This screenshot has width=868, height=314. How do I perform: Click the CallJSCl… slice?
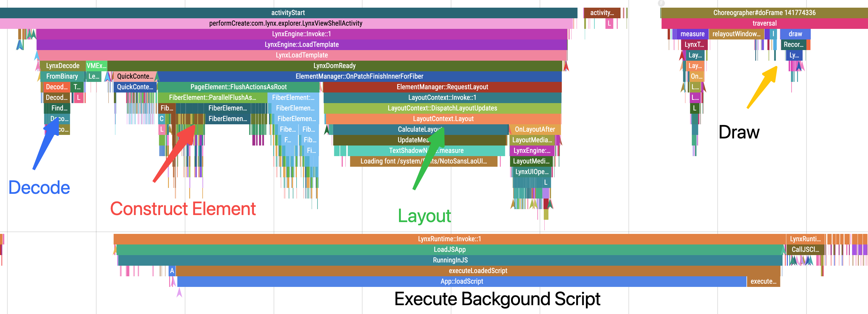[805, 249]
